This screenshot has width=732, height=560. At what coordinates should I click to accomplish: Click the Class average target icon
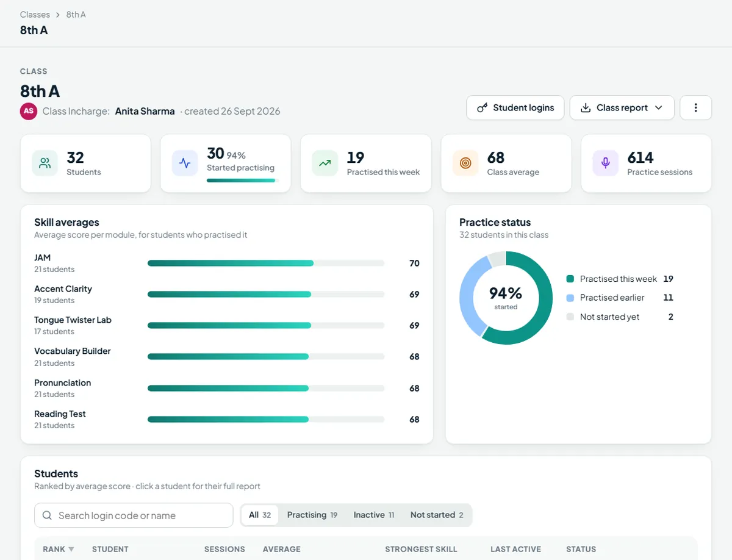click(465, 163)
